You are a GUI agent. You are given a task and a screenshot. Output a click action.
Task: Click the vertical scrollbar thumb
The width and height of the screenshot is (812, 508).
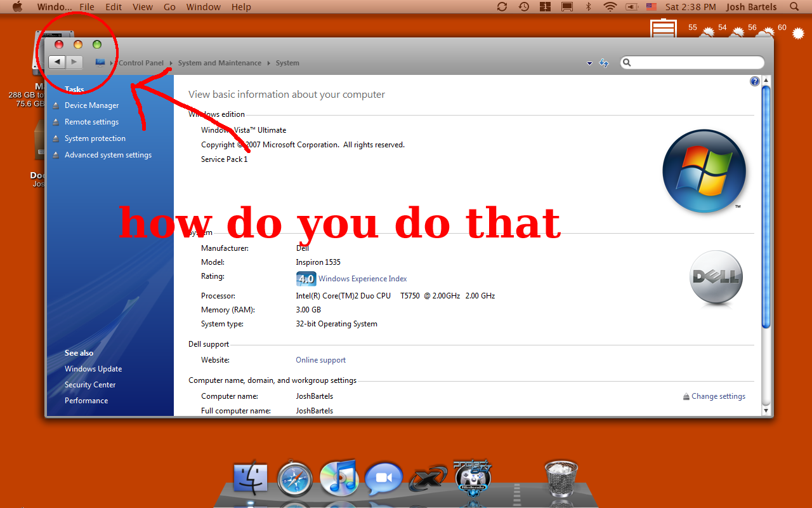click(766, 207)
